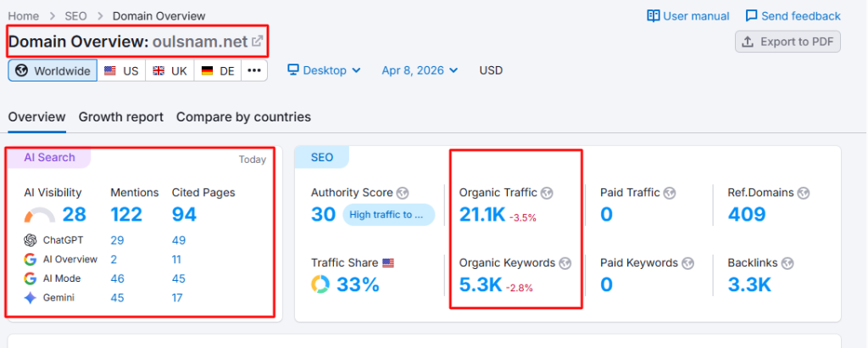Open the Compare by countries tab
This screenshot has width=868, height=348.
point(243,117)
